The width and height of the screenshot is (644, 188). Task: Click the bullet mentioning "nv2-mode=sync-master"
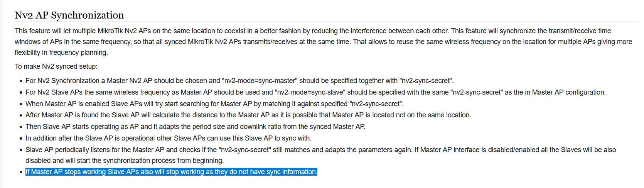[x=239, y=81]
